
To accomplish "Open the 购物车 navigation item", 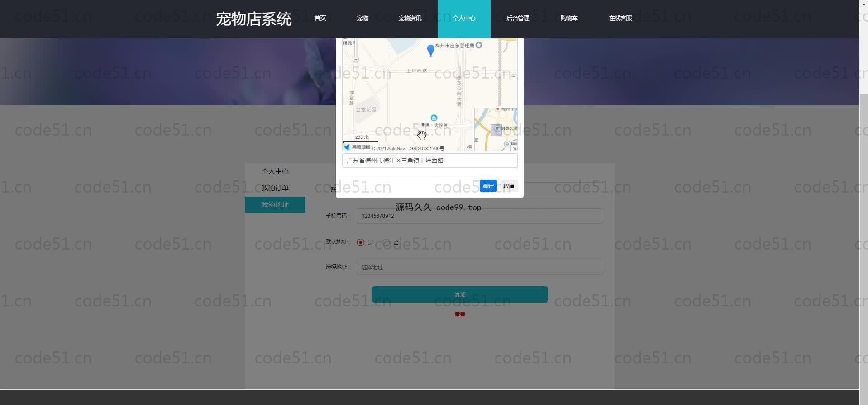I will 569,19.
